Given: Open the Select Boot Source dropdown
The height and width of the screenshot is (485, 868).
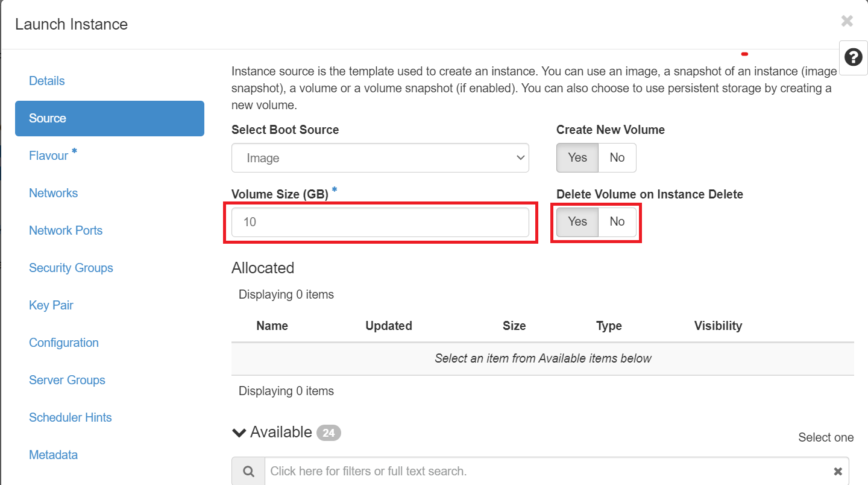Looking at the screenshot, I should pos(380,158).
